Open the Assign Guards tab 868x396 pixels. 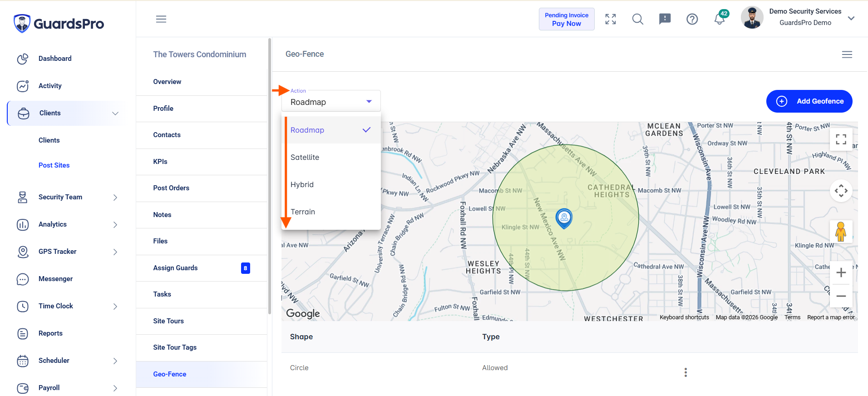click(202, 268)
